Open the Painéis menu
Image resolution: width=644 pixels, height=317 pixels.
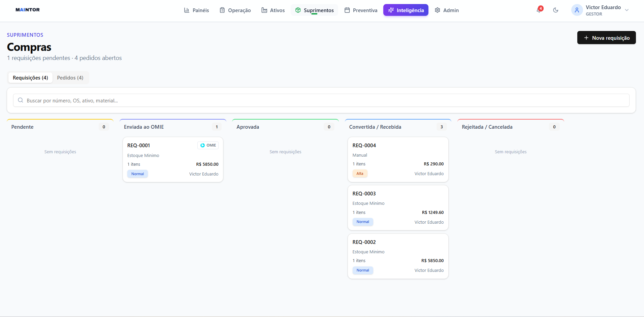click(x=196, y=10)
